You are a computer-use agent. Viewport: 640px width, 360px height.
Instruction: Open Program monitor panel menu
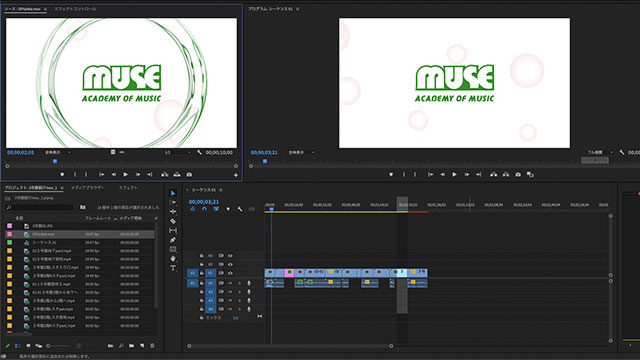[298, 9]
